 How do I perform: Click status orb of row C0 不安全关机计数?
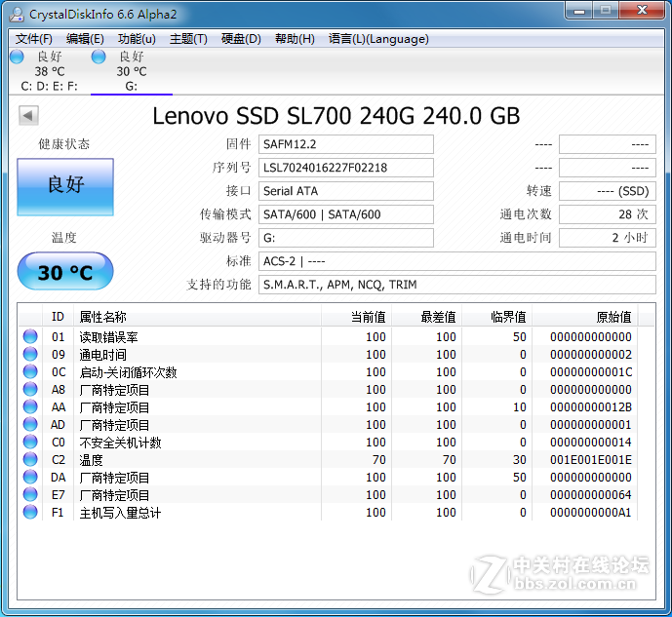[30, 442]
